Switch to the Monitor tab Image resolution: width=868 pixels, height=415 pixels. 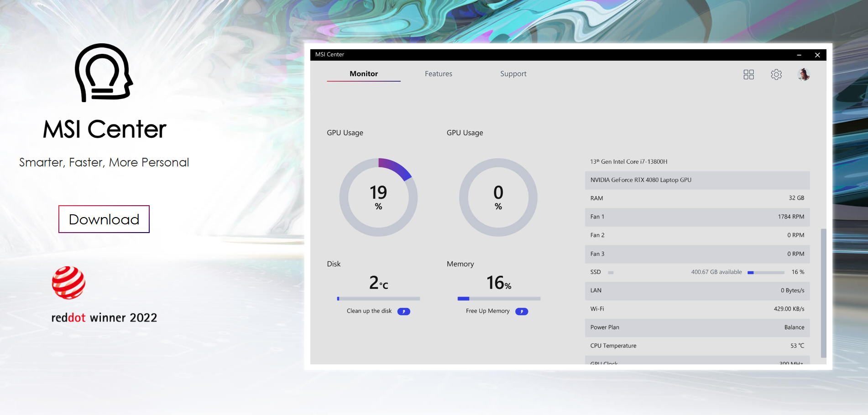[364, 74]
